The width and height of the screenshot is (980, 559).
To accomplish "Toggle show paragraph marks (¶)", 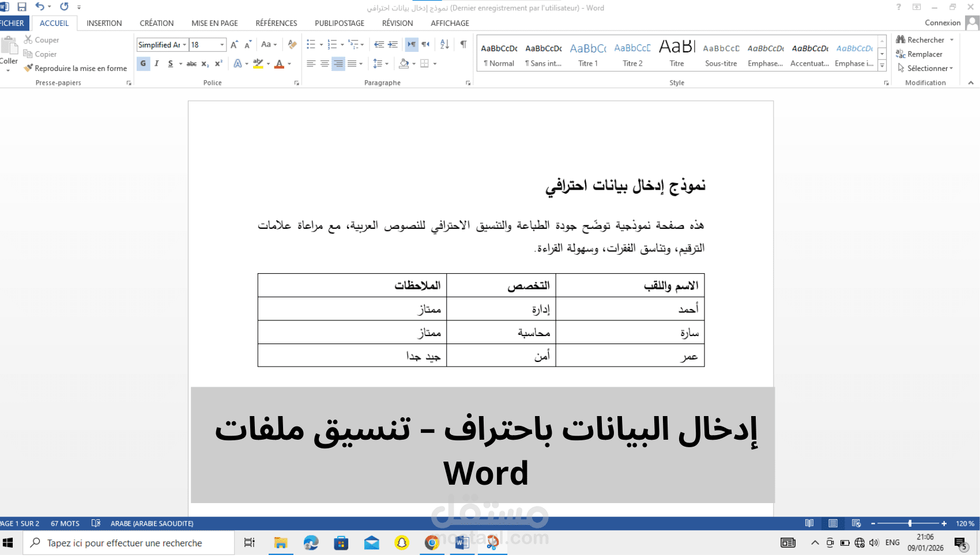I will [x=463, y=44].
